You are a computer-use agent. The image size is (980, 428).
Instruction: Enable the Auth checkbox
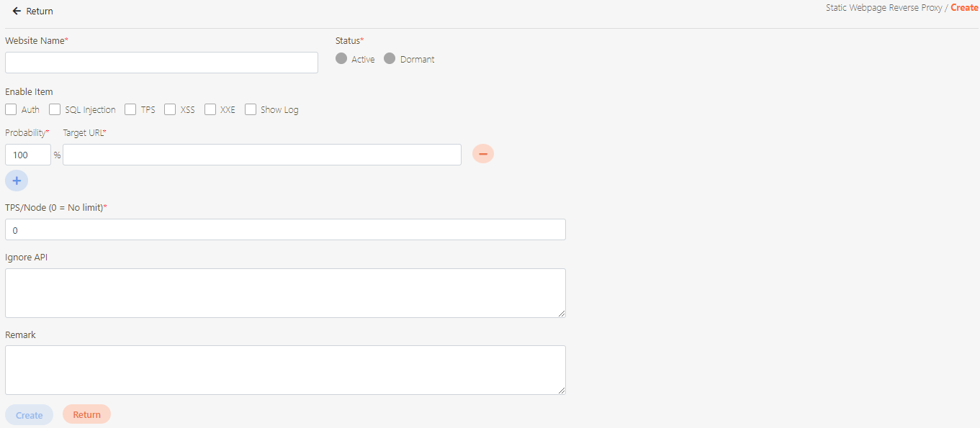coord(11,109)
